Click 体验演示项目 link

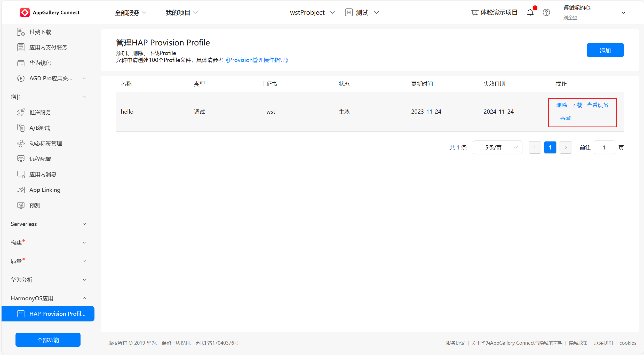(498, 12)
